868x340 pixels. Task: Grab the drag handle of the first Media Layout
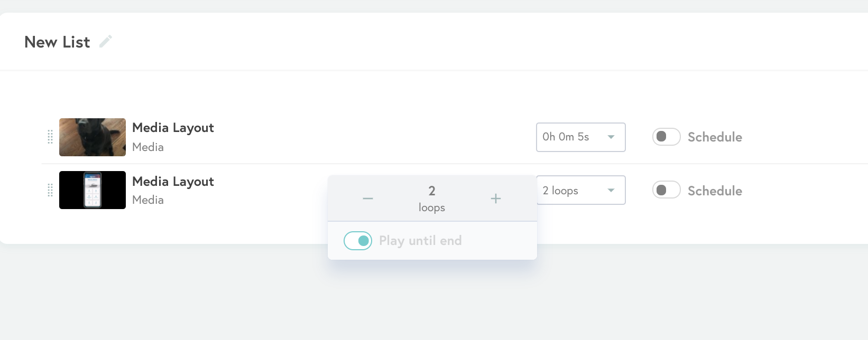[50, 137]
